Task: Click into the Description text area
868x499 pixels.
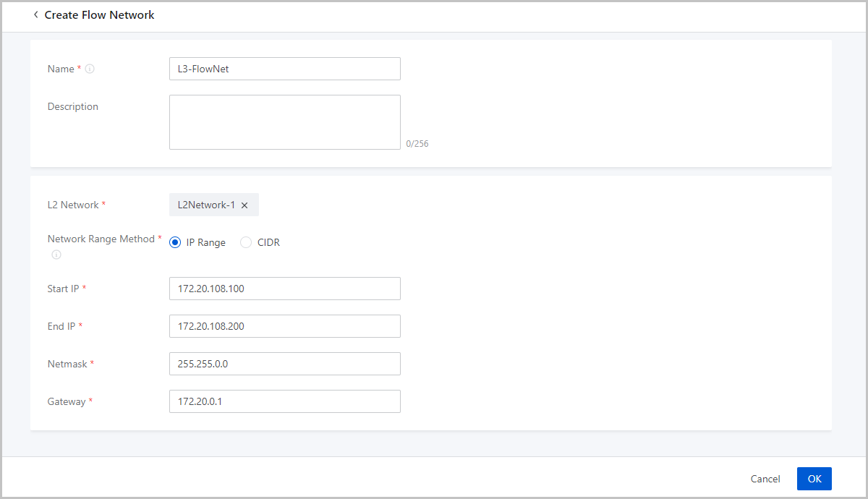Action: point(285,122)
